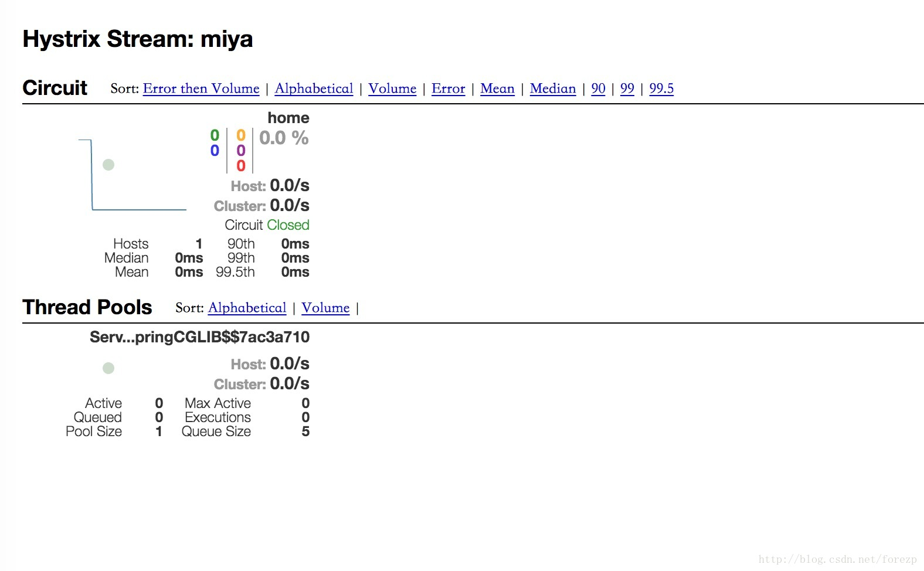Click the Pool Size value
The image size is (924, 571).
coord(159,431)
